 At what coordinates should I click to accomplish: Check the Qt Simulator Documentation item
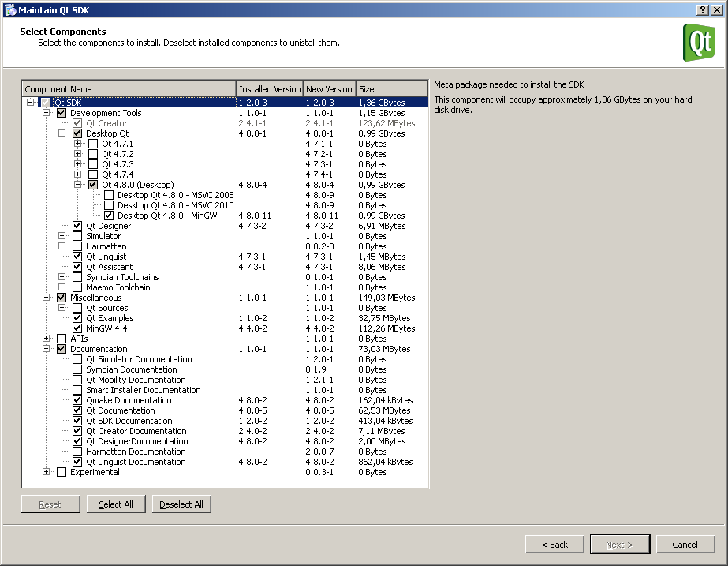[x=77, y=359]
